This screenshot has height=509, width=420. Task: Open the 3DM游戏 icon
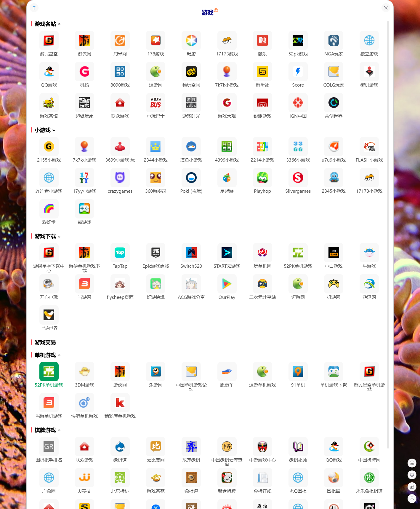point(84,372)
